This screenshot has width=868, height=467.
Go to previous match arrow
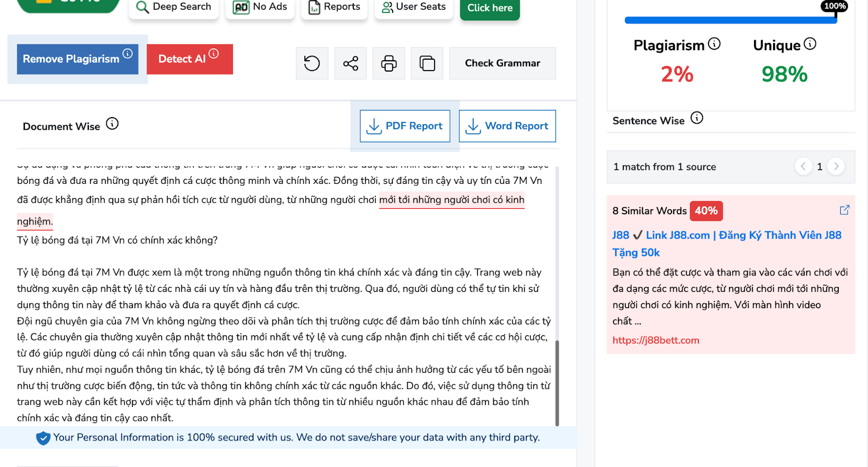pyautogui.click(x=803, y=166)
